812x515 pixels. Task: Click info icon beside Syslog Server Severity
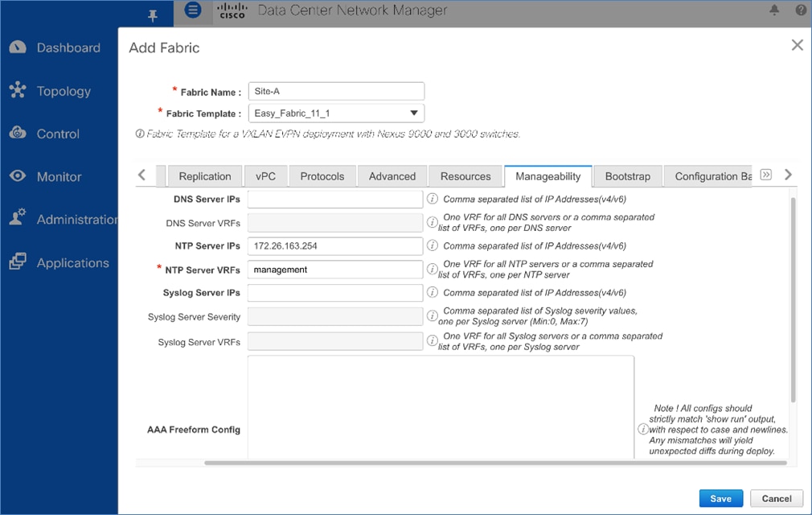pos(432,315)
